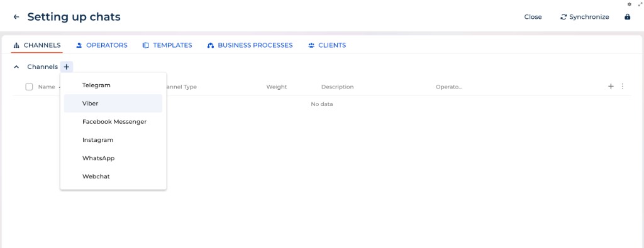This screenshot has height=248, width=644.
Task: Select WhatsApp channel option
Action: coord(113,158)
